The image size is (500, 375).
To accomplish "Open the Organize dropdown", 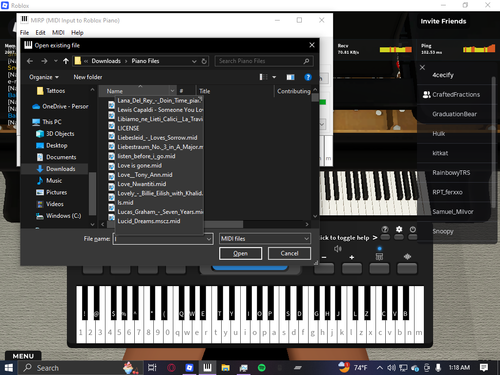I will 44,77.
